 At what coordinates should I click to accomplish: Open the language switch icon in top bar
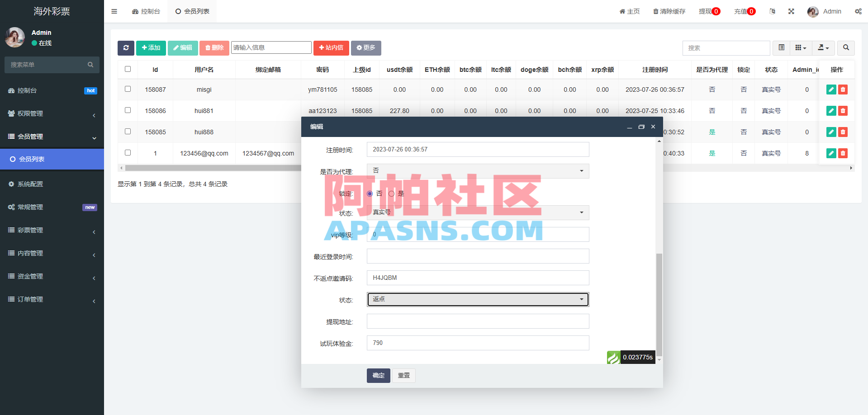tap(772, 11)
